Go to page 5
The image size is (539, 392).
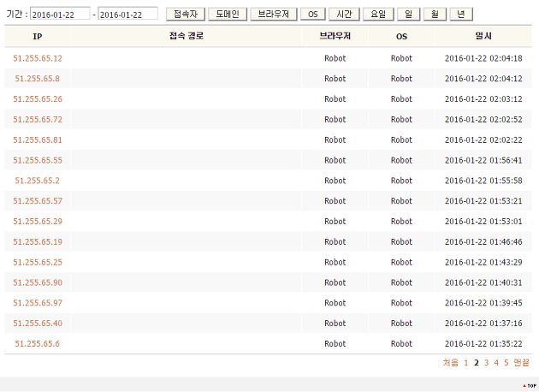coord(506,362)
